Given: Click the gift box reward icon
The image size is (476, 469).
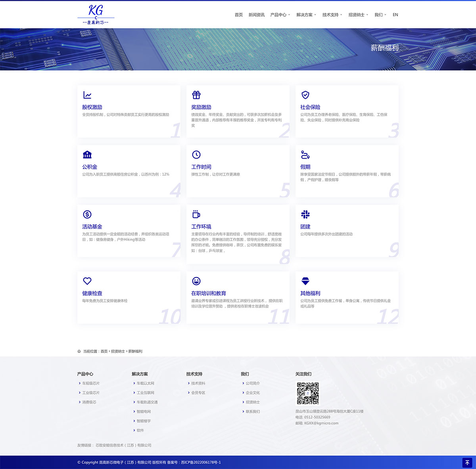Looking at the screenshot, I should [x=196, y=95].
